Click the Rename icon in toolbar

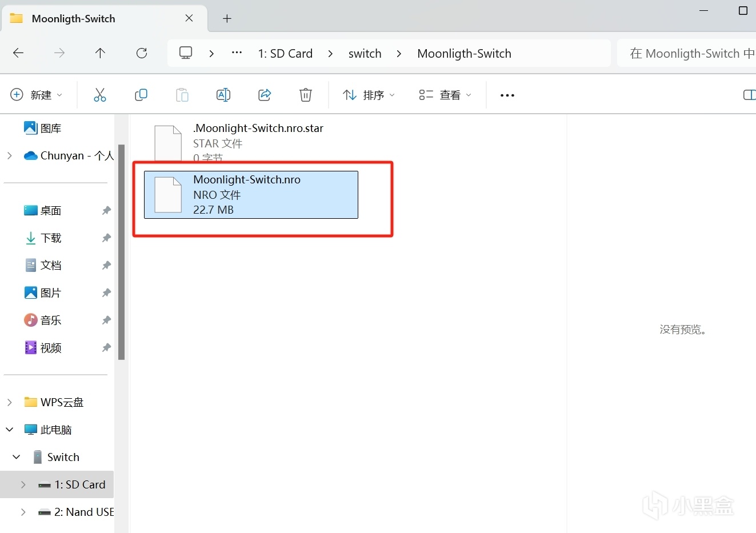[223, 95]
